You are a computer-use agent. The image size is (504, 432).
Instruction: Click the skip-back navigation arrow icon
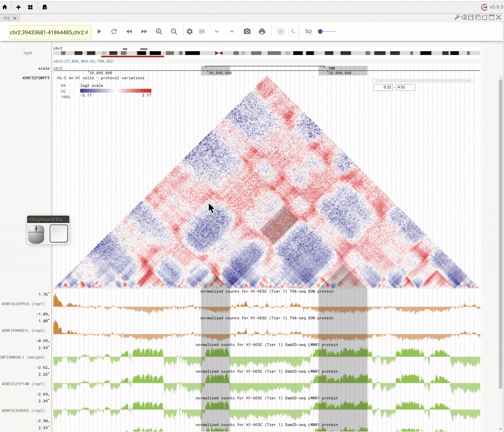[129, 31]
